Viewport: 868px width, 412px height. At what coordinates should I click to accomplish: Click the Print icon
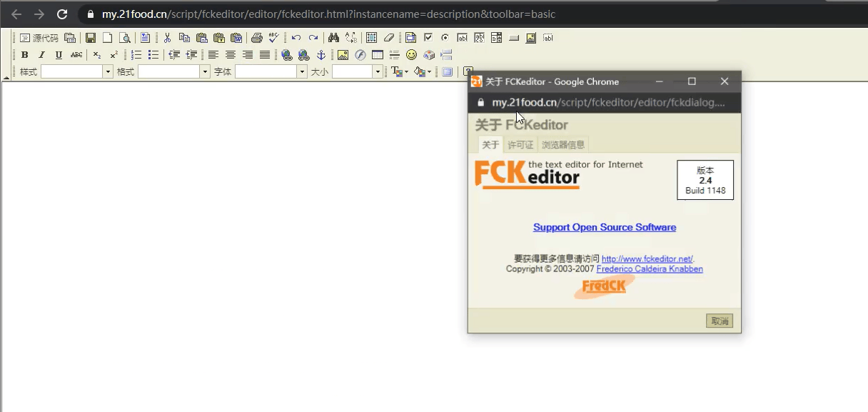[257, 38]
